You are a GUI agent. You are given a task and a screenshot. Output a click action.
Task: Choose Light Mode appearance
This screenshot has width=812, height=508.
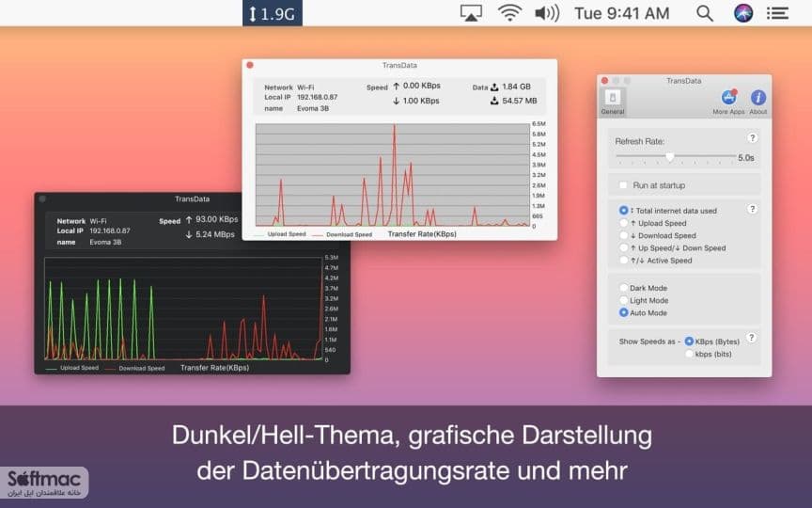[623, 300]
